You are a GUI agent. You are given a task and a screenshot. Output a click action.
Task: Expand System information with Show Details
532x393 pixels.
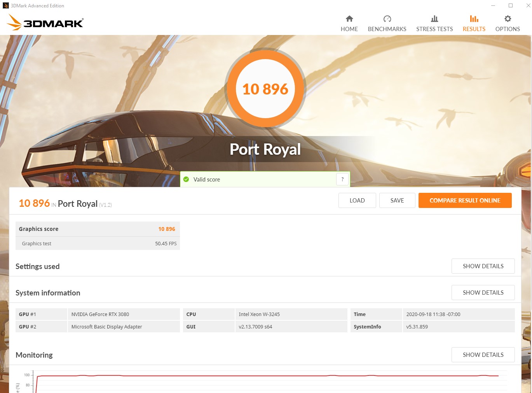tap(483, 293)
